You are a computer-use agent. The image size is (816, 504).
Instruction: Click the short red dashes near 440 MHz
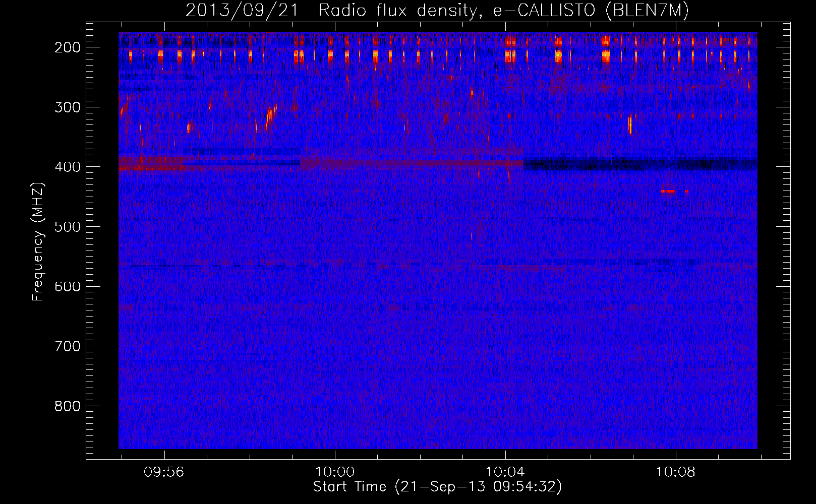click(675, 192)
